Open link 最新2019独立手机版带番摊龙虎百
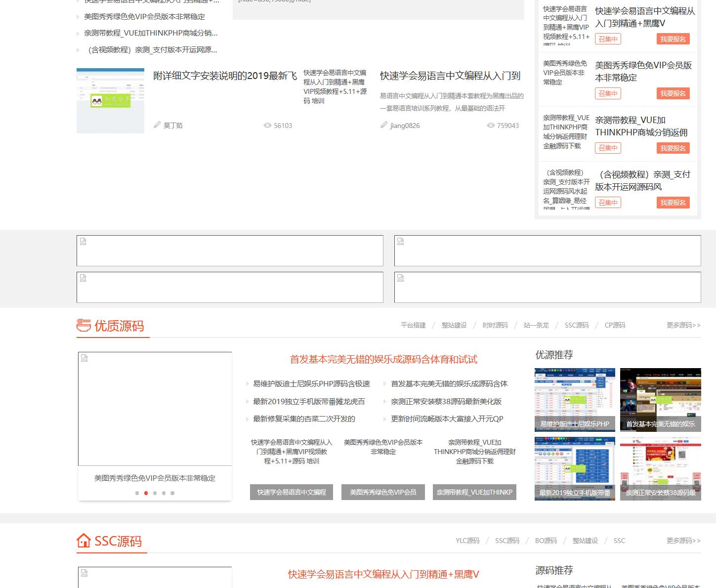 click(x=309, y=402)
